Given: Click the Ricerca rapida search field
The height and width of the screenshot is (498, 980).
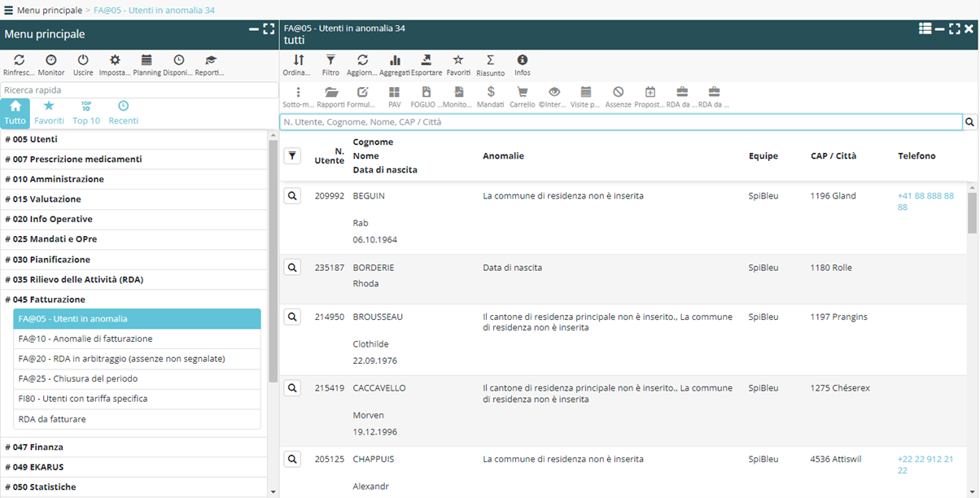Looking at the screenshot, I should pos(133,90).
